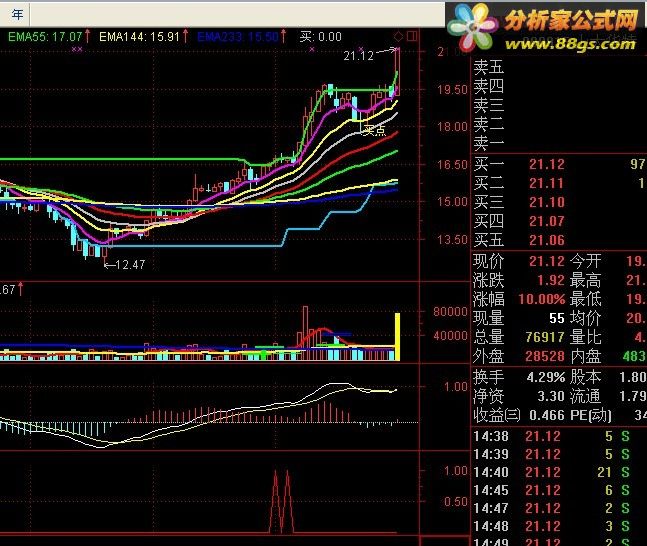Click the 量比 label
647x546 pixels.
click(586, 337)
